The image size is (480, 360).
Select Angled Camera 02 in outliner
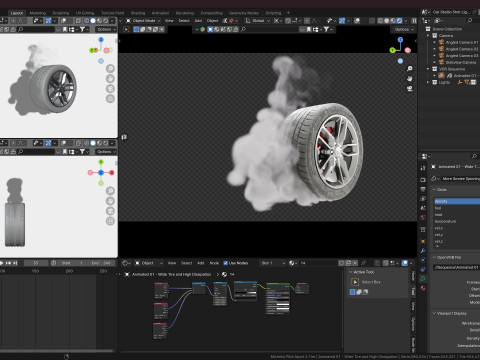[x=462, y=49]
